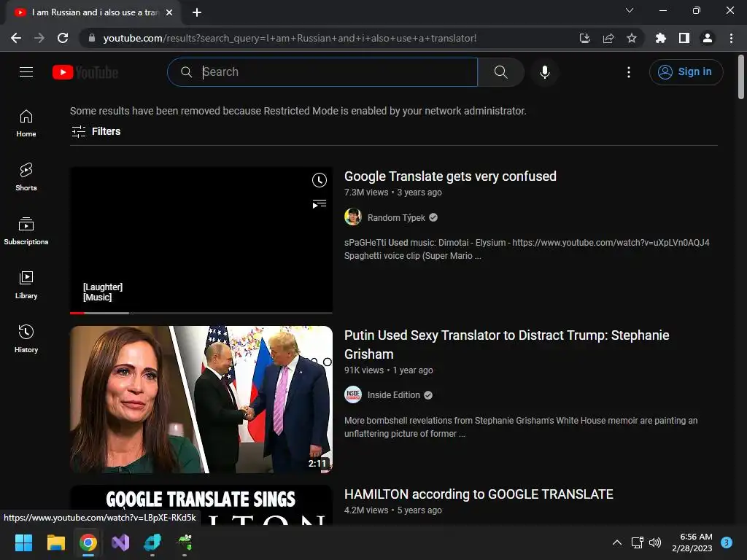Open the clock showing 6:56 AM
Image resolution: width=747 pixels, height=560 pixels.
click(x=692, y=542)
